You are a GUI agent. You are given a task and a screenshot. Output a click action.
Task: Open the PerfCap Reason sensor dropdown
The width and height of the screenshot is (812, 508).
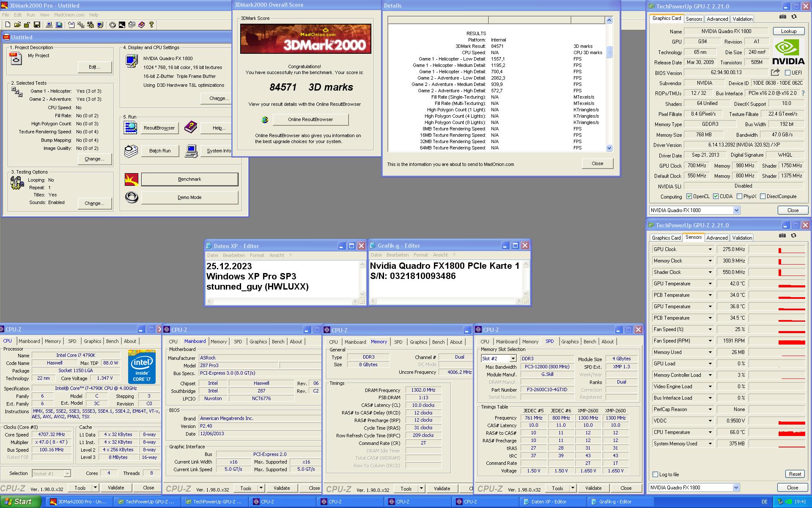pos(710,409)
